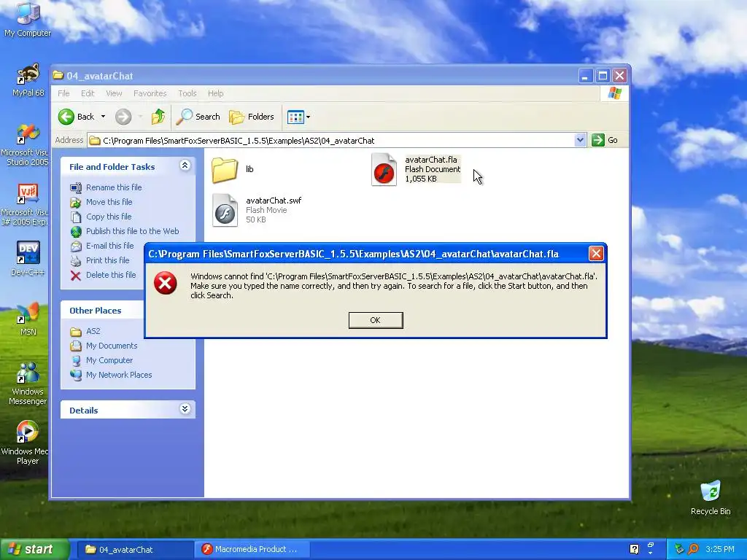Expand the Address bar dropdown
This screenshot has width=747, height=560.
[580, 140]
